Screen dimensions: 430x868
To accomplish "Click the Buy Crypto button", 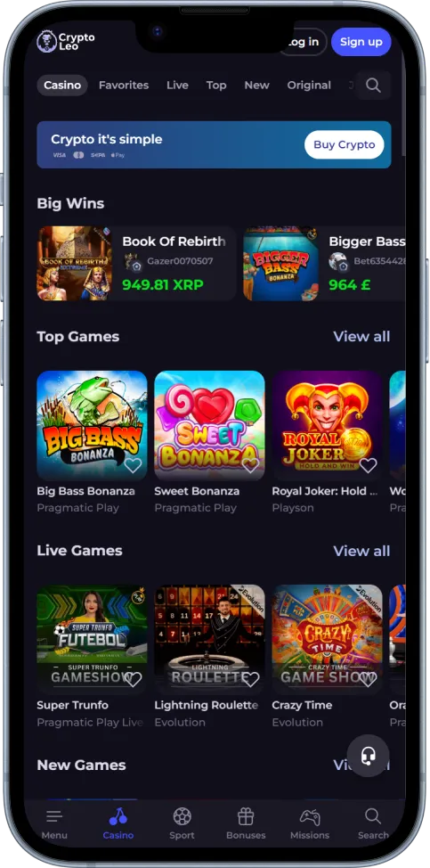I will click(x=345, y=145).
